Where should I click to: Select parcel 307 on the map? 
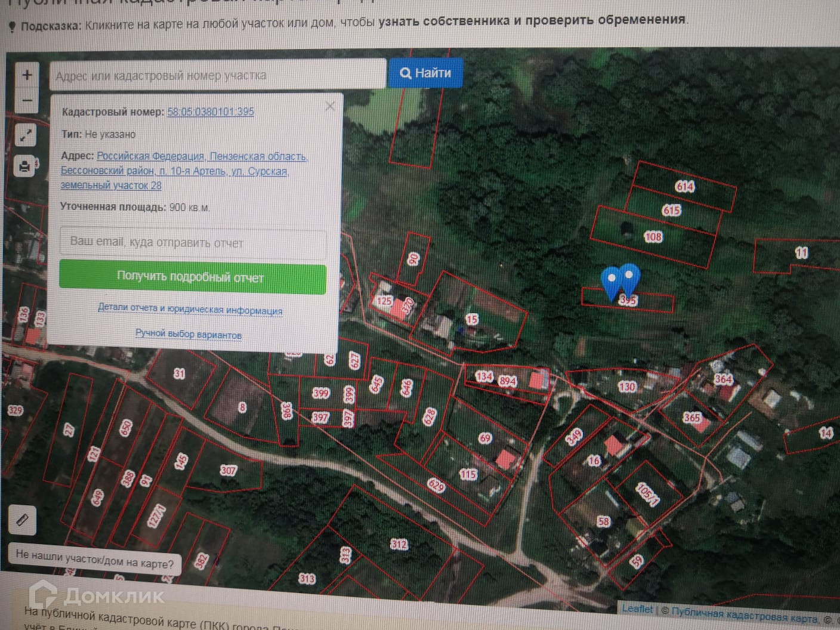pos(228,470)
